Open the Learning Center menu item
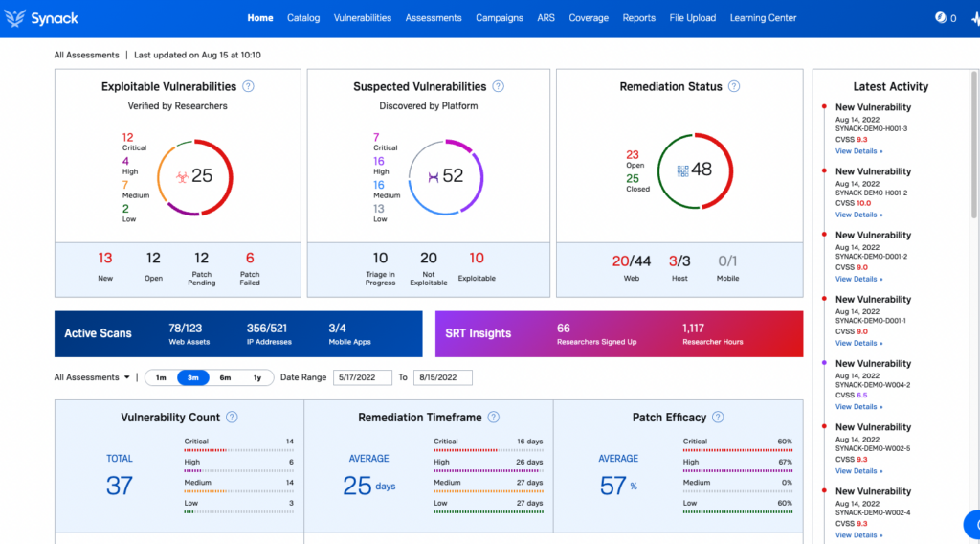Screen dimensions: 980x544 click(x=763, y=18)
